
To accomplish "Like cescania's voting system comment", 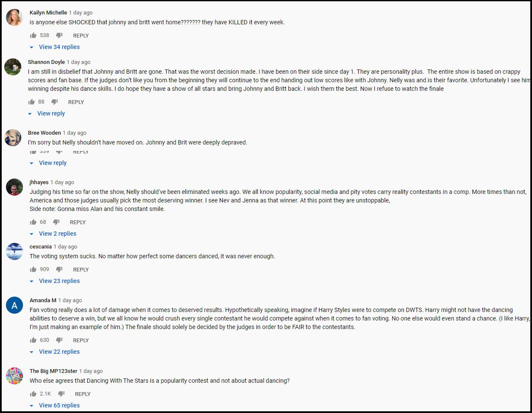I will [x=33, y=269].
